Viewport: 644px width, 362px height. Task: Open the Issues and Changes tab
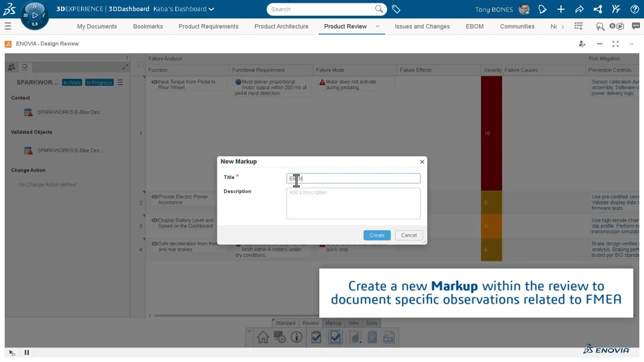tap(422, 26)
